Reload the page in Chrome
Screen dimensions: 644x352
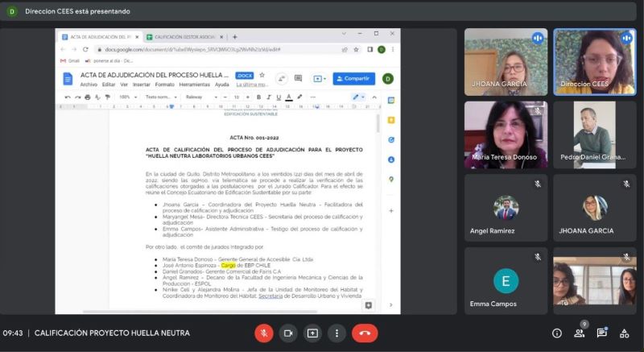click(x=85, y=49)
